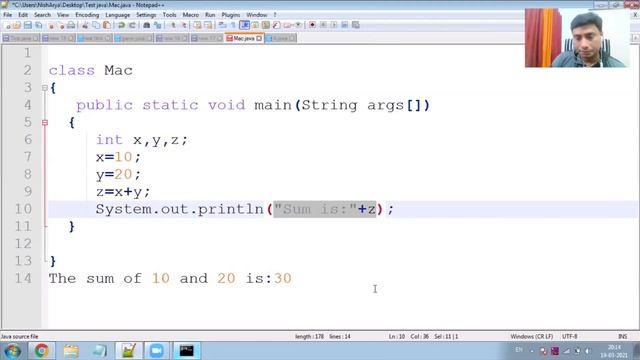Screen dimensions: 640x360
Task: Click line number 10 in margin
Action: click(x=23, y=209)
